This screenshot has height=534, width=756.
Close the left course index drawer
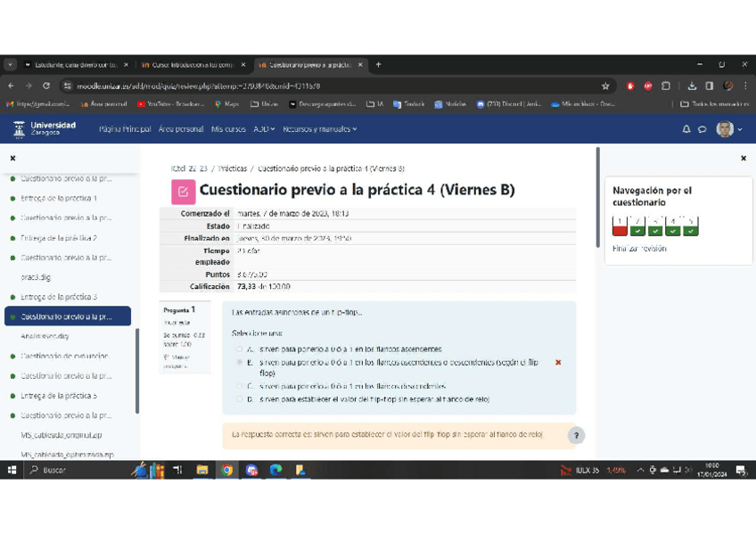(x=12, y=158)
